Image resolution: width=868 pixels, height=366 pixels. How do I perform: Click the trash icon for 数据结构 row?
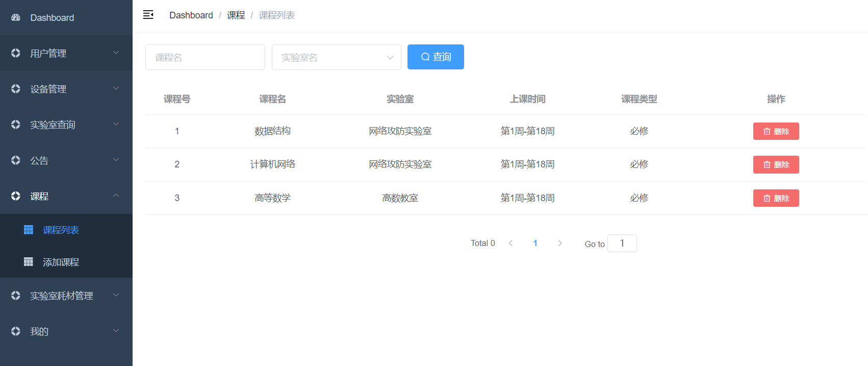point(767,132)
